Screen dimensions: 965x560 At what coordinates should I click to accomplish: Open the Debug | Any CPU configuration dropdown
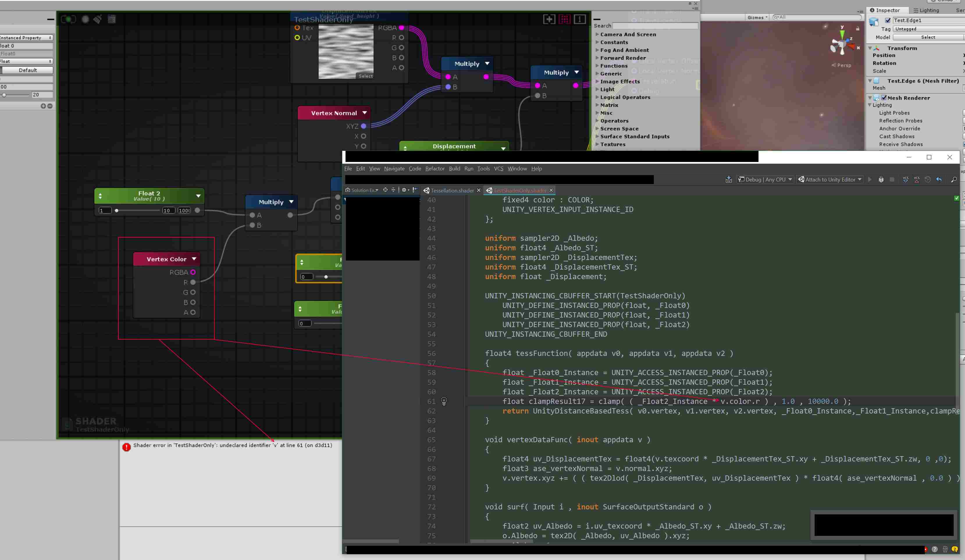(x=765, y=179)
